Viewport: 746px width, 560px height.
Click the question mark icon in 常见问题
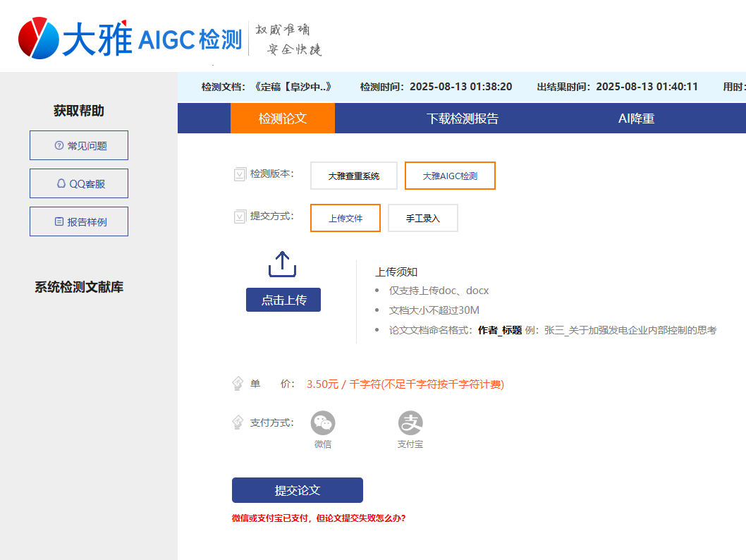[x=59, y=145]
